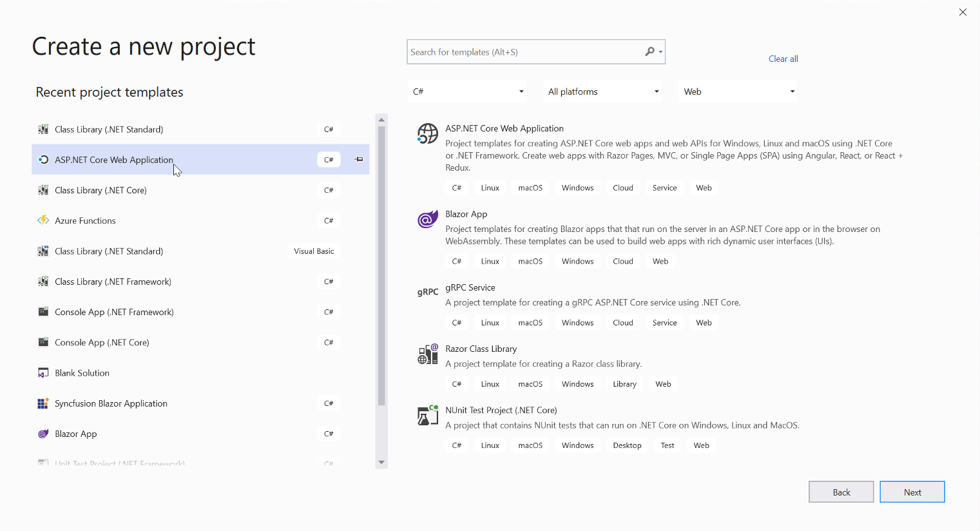Click the Blank Solution icon in recents
The height and width of the screenshot is (531, 980).
43,373
